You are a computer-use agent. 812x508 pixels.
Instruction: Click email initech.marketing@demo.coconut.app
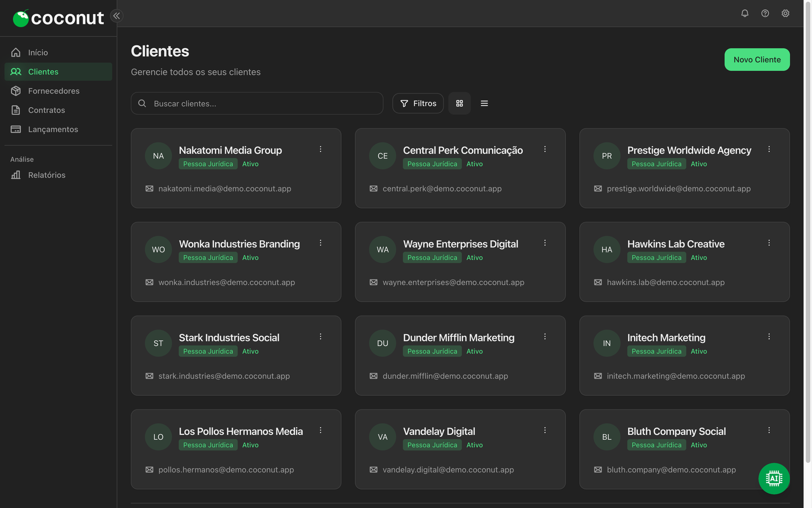click(676, 376)
